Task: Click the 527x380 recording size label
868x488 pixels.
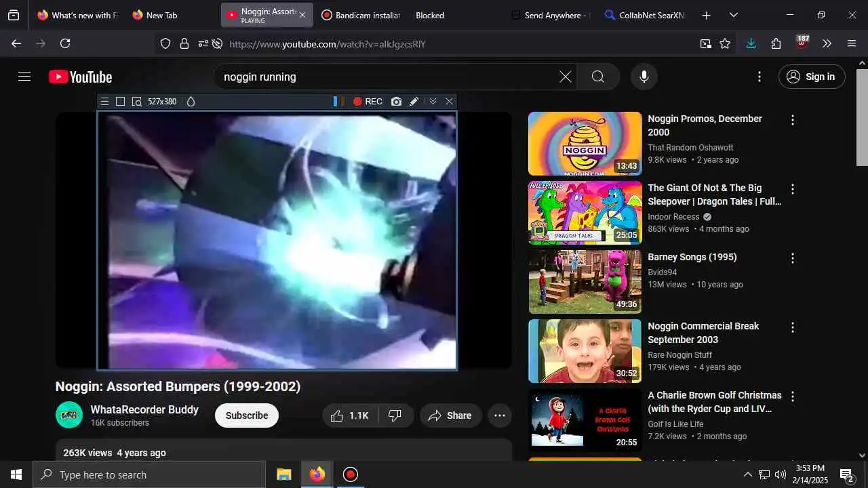Action: [x=162, y=102]
